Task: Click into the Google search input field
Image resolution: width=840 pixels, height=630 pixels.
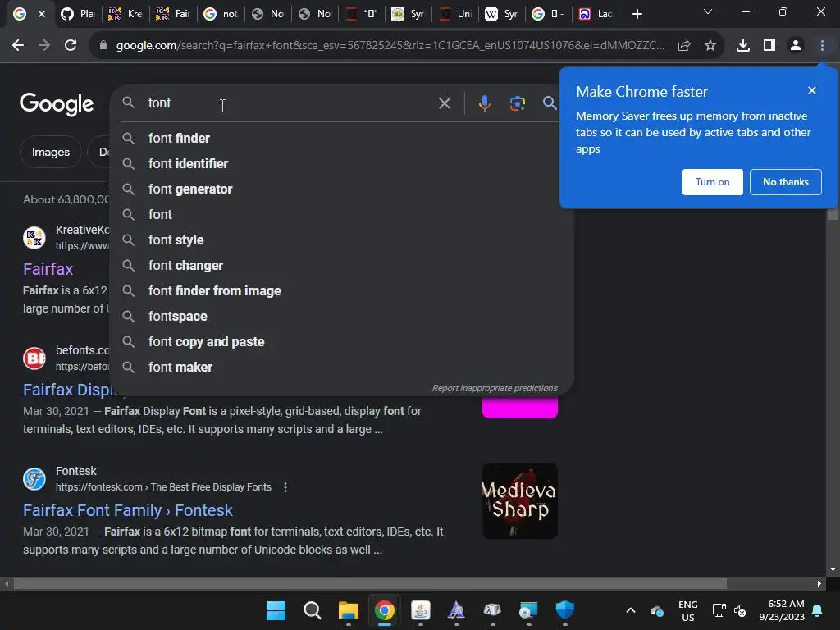Action: 290,103
